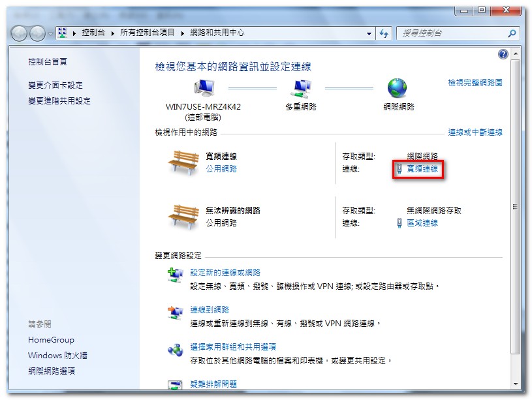Open the address bar history dropdown arrow
Viewport: 532px width, 400px height.
pyautogui.click(x=369, y=33)
